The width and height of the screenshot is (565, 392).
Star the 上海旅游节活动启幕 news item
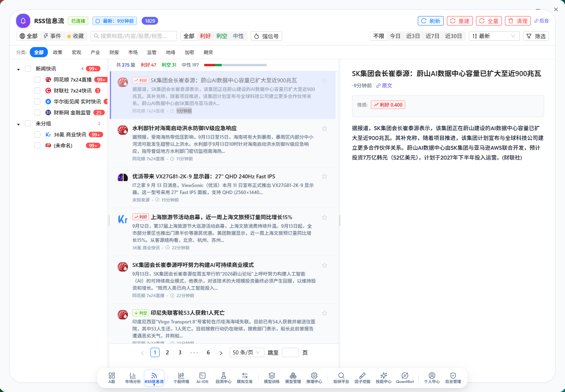[324, 218]
